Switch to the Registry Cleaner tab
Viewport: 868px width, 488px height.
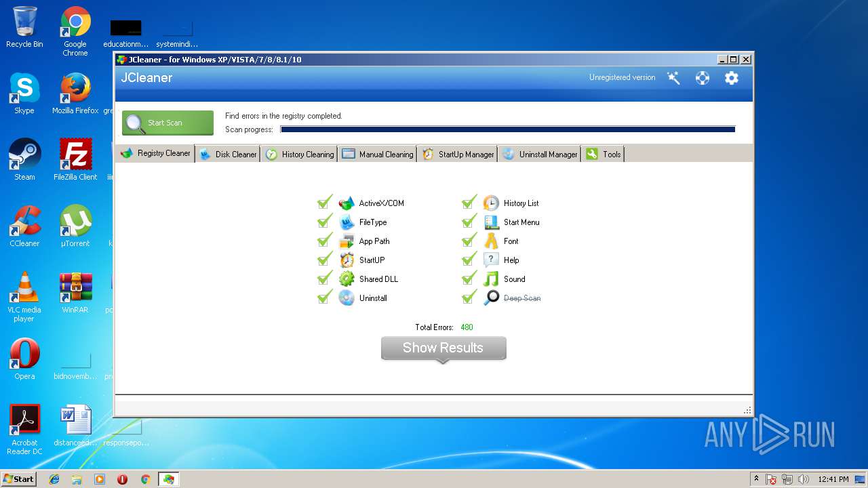(x=155, y=153)
